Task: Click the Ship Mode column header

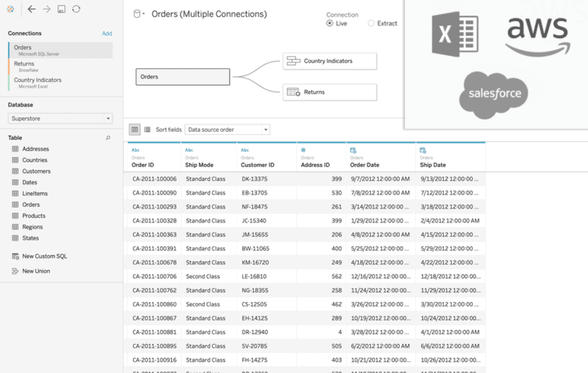Action: pyautogui.click(x=199, y=165)
